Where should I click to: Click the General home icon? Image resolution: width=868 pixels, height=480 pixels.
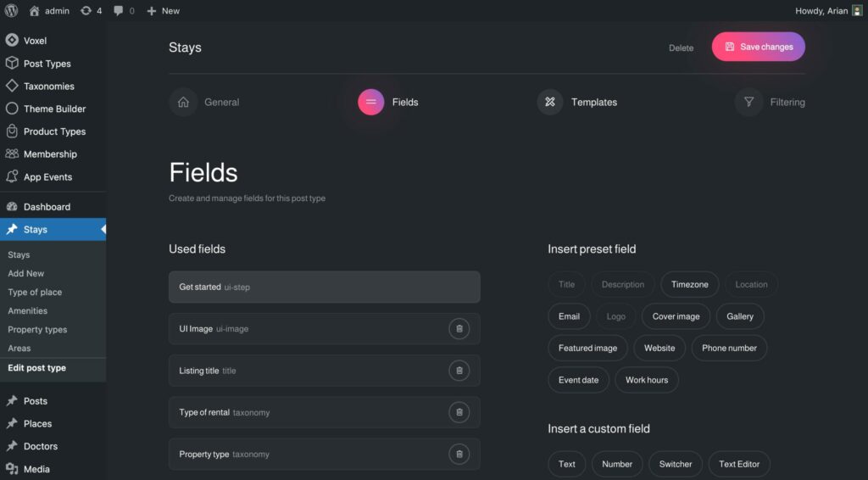(x=182, y=102)
